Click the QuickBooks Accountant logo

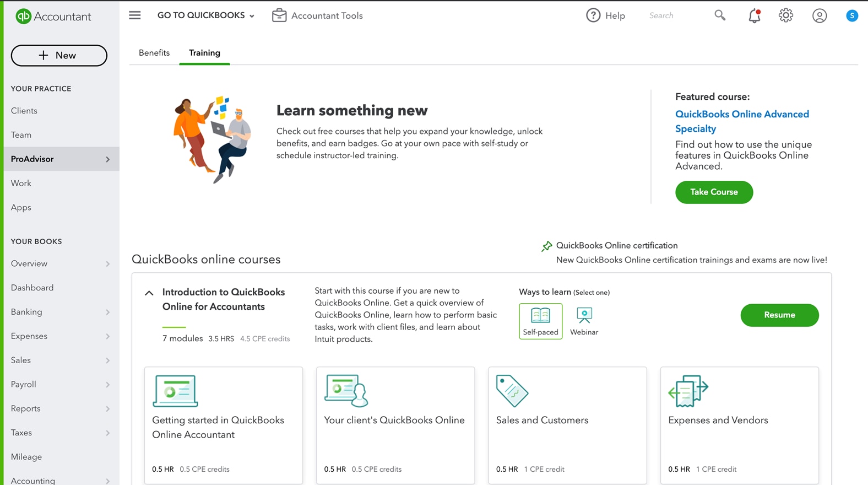coord(53,17)
